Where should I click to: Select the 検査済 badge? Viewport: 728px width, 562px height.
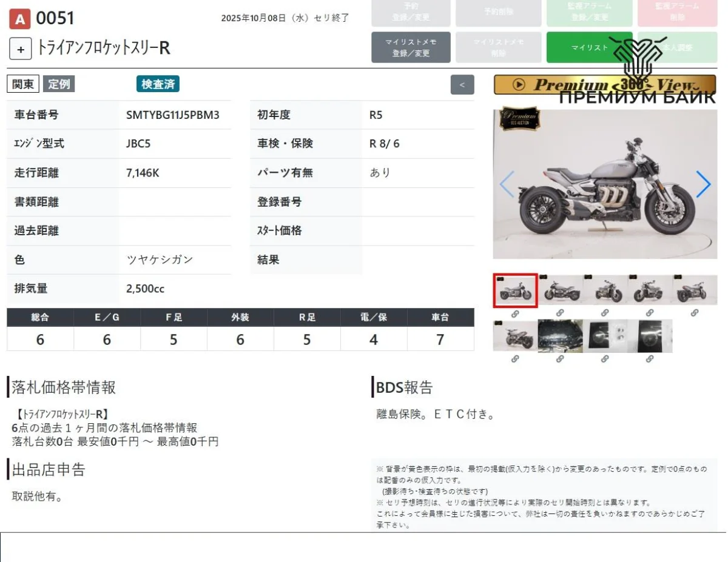point(158,84)
